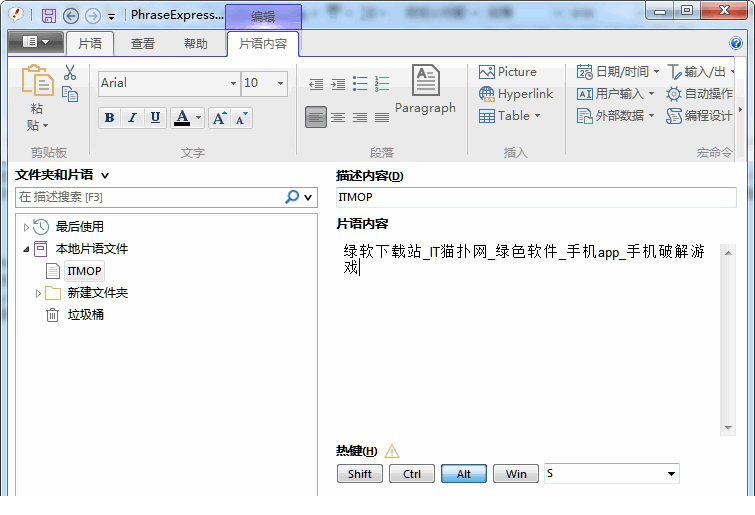Screen dimensions: 755x515
Task: Open the quick access toolbar dropdown arrow
Action: pyautogui.click(x=112, y=17)
